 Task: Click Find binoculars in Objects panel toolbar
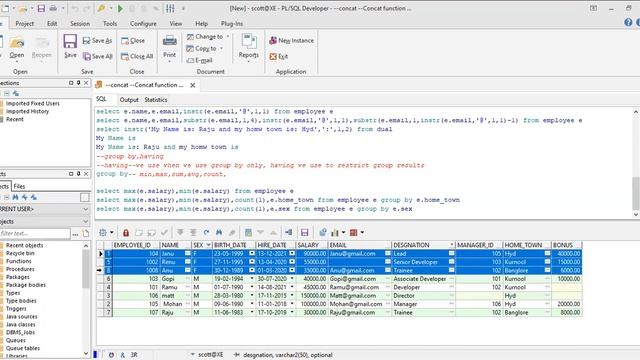pyautogui.click(x=16, y=198)
